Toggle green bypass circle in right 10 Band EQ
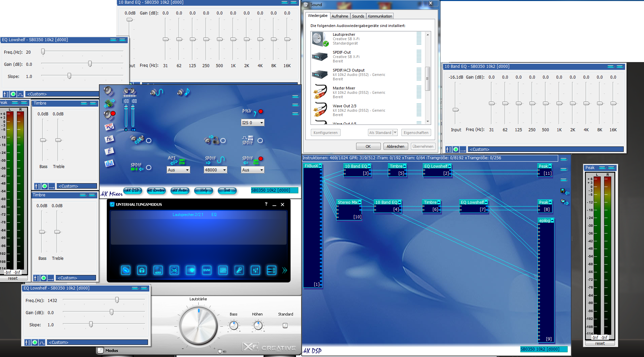The width and height of the screenshot is (644, 357). point(456,149)
